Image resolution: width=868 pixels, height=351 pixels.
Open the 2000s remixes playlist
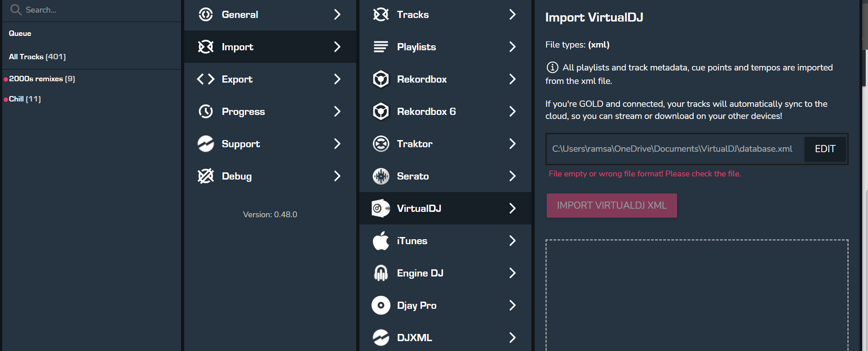click(42, 79)
